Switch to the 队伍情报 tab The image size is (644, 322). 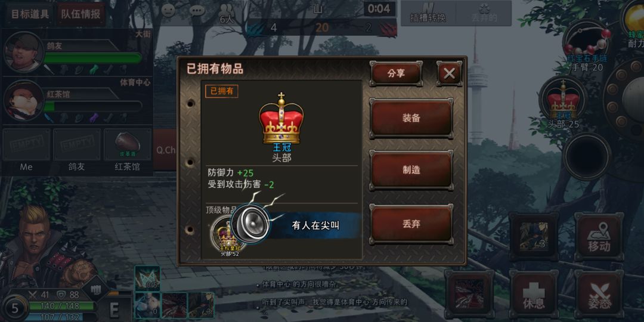click(x=81, y=14)
